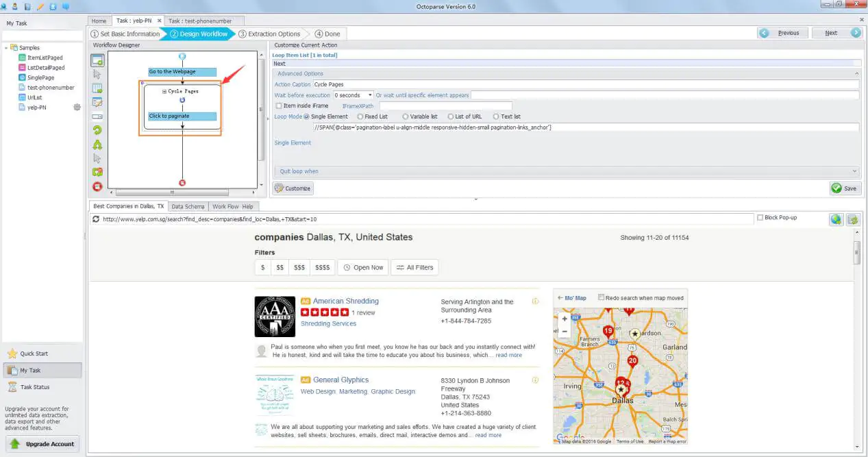Click the notebook icon in title bar
Image resolution: width=868 pixels, height=457 pixels.
(x=27, y=6)
